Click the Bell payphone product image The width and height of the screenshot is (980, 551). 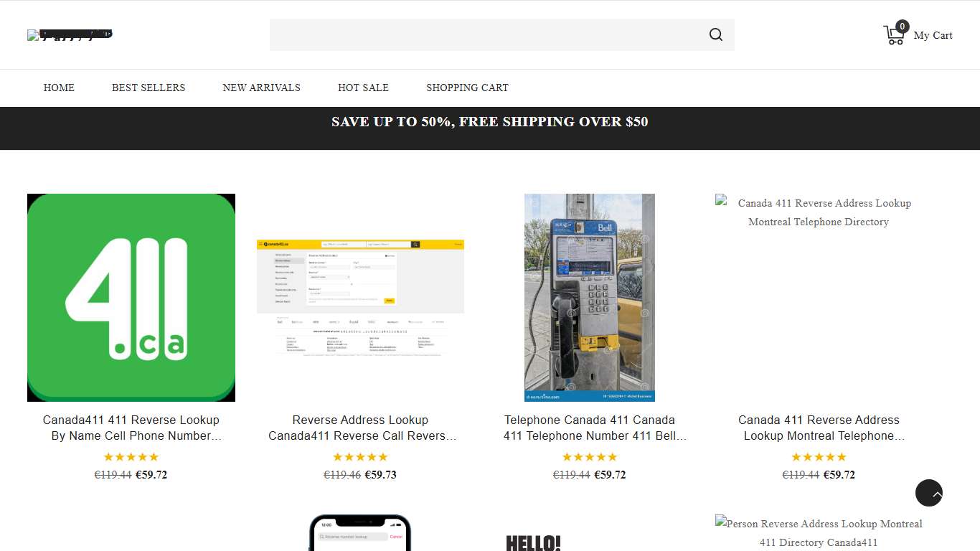coord(589,297)
